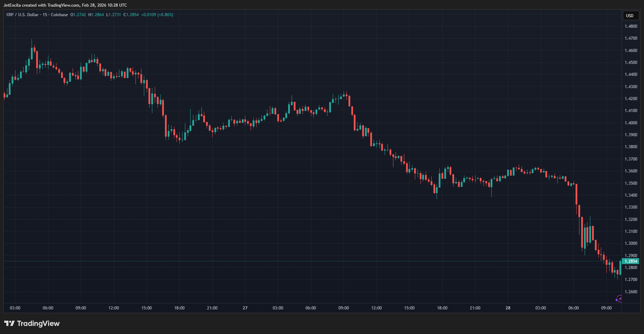Click the TradingView logo icon at bottom left

coord(9,323)
